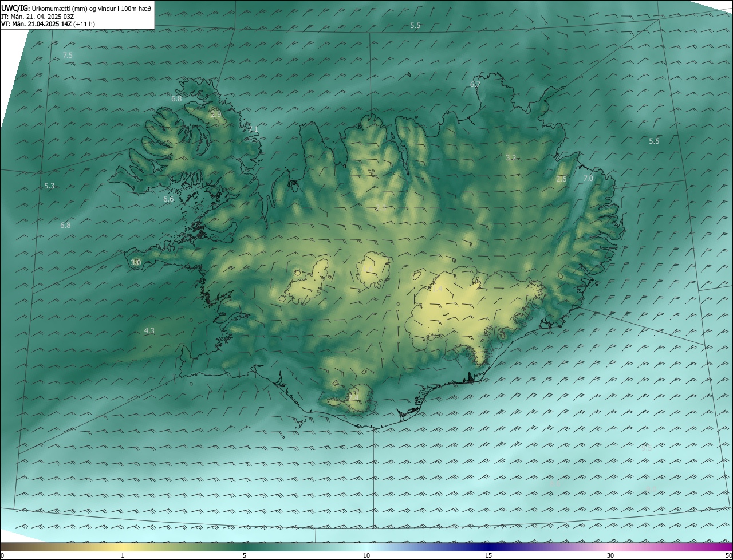Click the faint 8.6 value over the sea

point(555,484)
